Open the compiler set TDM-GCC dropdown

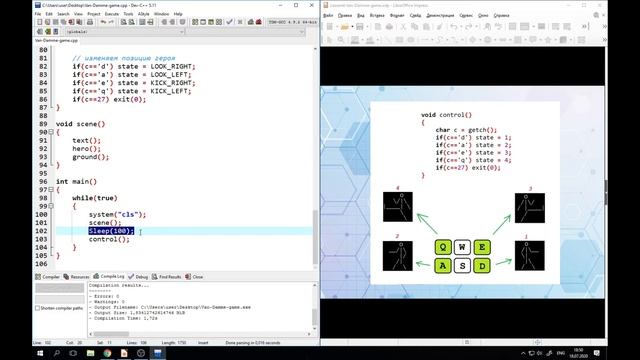click(x=292, y=22)
